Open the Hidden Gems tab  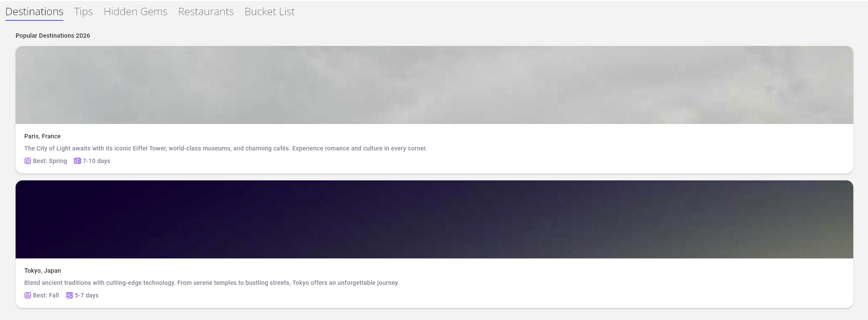coord(135,12)
